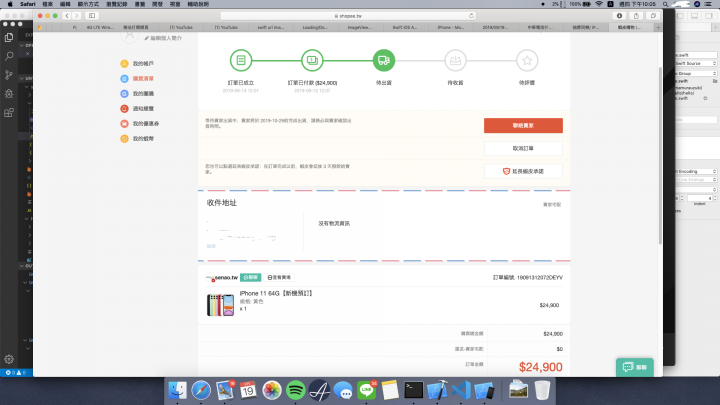Reload the page with the refresh icon
Screen dimensions: 720x405
[x=471, y=16]
